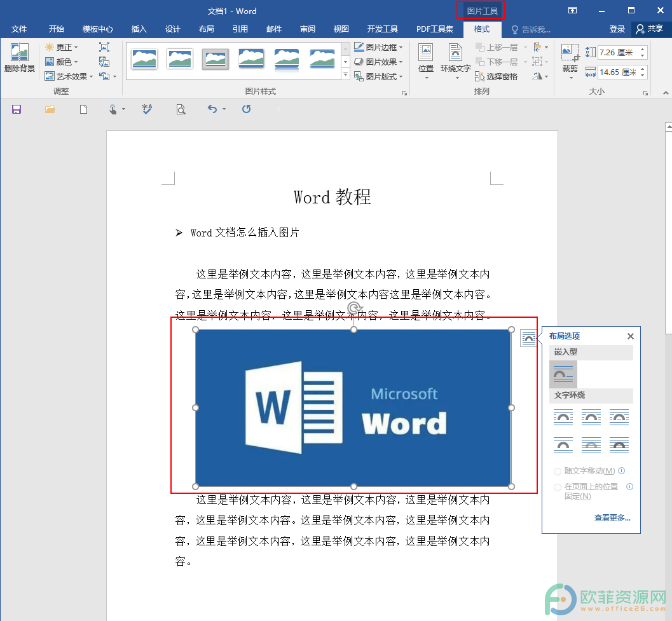Open the 图片效果 picture effects dropdown
672x621 pixels.
pyautogui.click(x=378, y=62)
